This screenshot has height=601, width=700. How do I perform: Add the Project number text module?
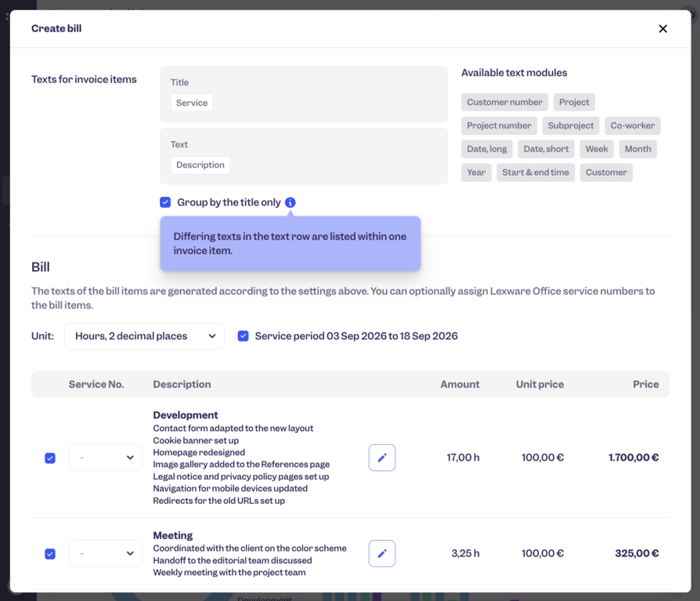click(x=499, y=125)
